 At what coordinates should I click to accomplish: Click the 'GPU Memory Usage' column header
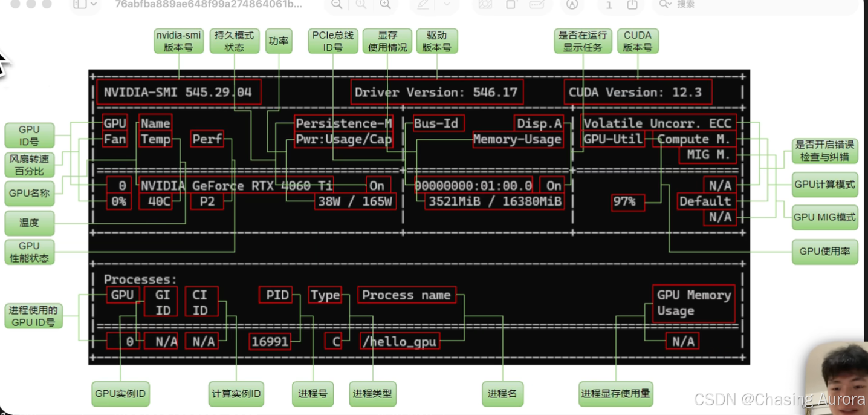pos(694,303)
